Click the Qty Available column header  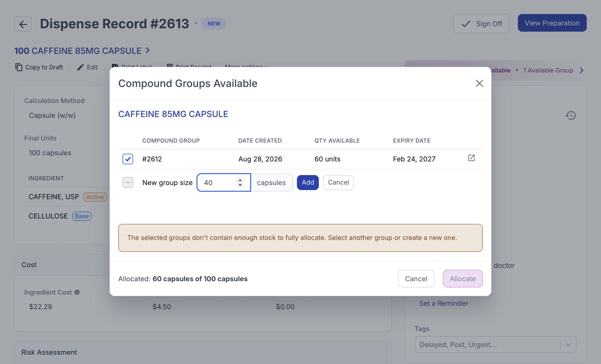coord(337,141)
